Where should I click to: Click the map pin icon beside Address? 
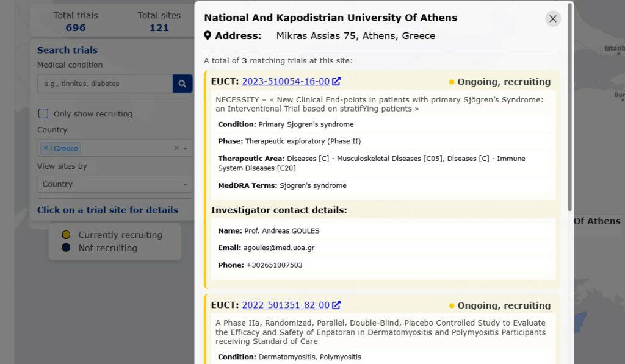coord(208,36)
